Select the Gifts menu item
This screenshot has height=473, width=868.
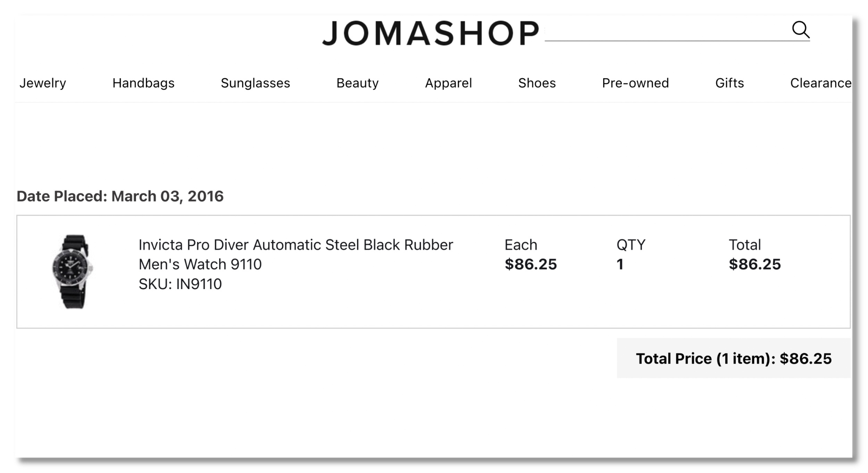[729, 83]
